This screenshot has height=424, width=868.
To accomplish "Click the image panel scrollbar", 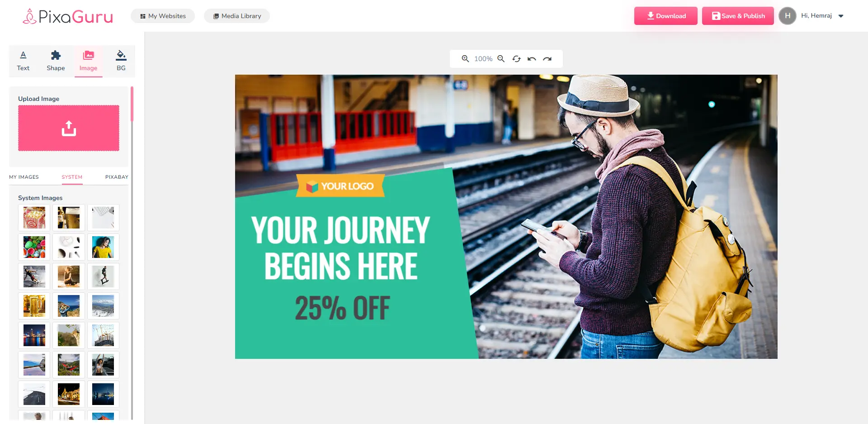I will point(132,104).
